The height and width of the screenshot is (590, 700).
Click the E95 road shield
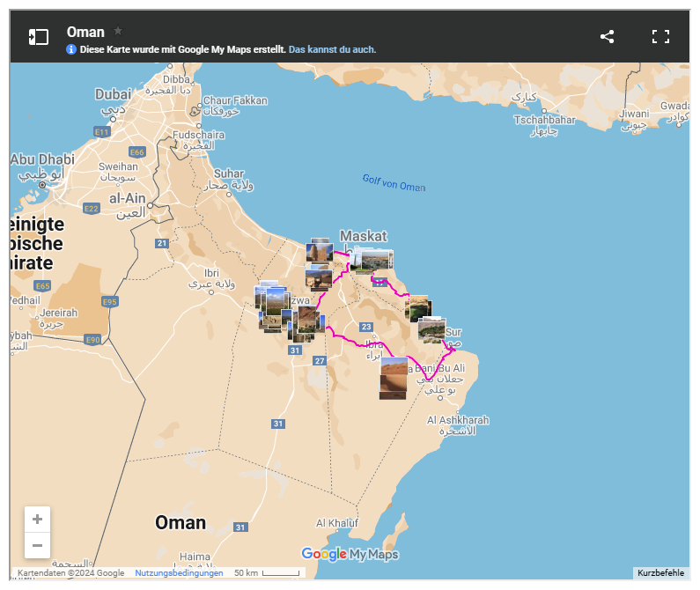[109, 301]
